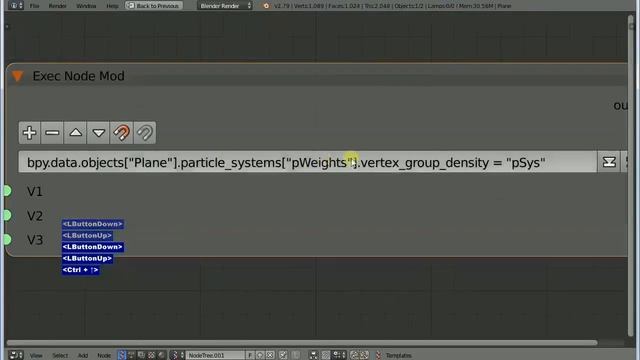Screen dimensions: 640x360
Task: Open the info editor type selector at top-left
Action: [x=16, y=6]
